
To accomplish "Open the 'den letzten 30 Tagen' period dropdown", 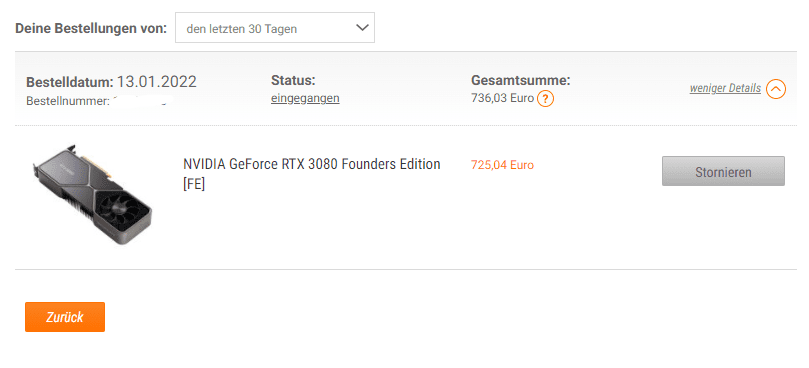I will click(x=274, y=28).
